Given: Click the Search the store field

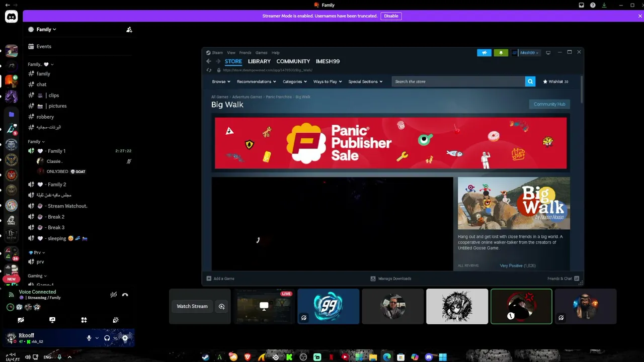Looking at the screenshot, I should pos(458,81).
